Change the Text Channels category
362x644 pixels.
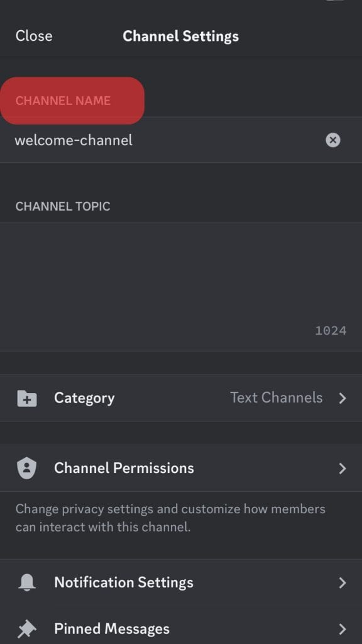(x=276, y=397)
